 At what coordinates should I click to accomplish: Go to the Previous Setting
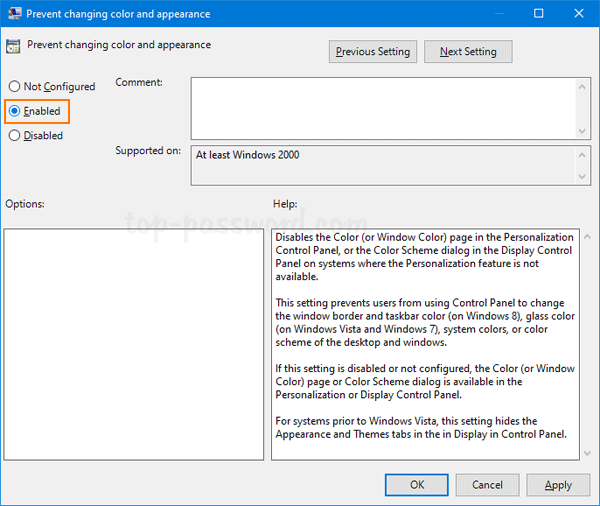point(373,52)
